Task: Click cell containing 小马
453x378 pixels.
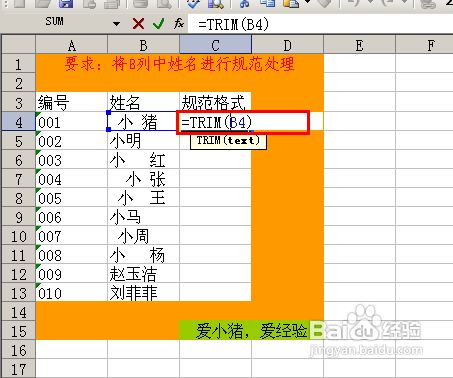Action: pos(143,216)
